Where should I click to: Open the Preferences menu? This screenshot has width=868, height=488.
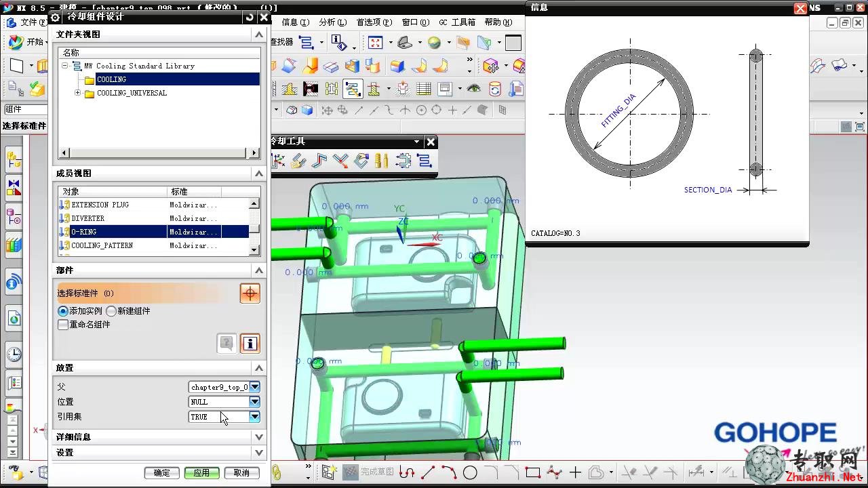click(x=373, y=22)
